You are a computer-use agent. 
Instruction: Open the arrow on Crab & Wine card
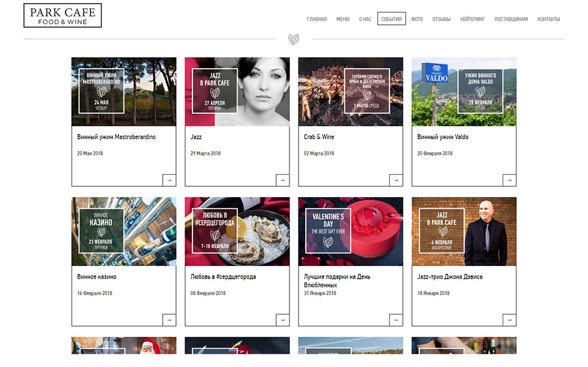click(x=396, y=180)
